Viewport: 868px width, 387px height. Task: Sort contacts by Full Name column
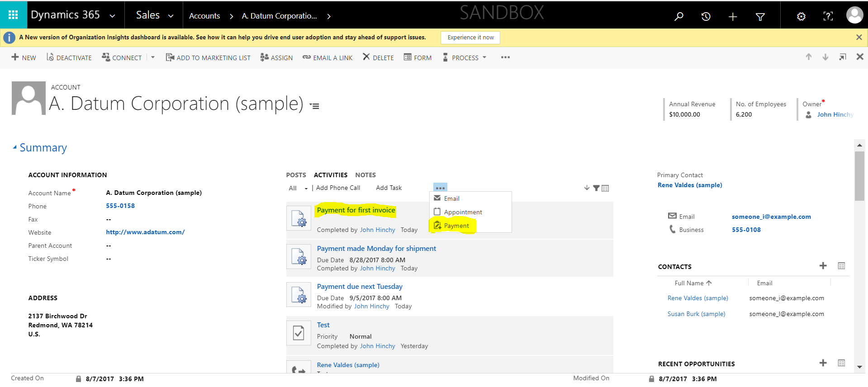693,283
